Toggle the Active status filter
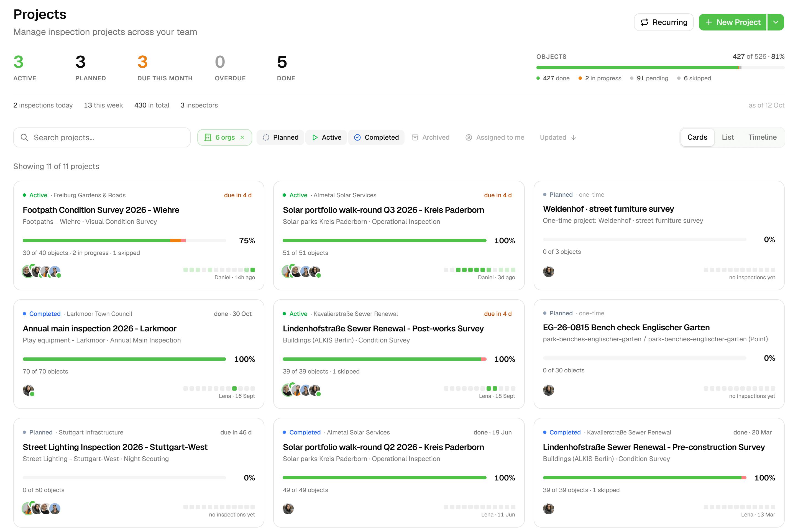 [326, 137]
